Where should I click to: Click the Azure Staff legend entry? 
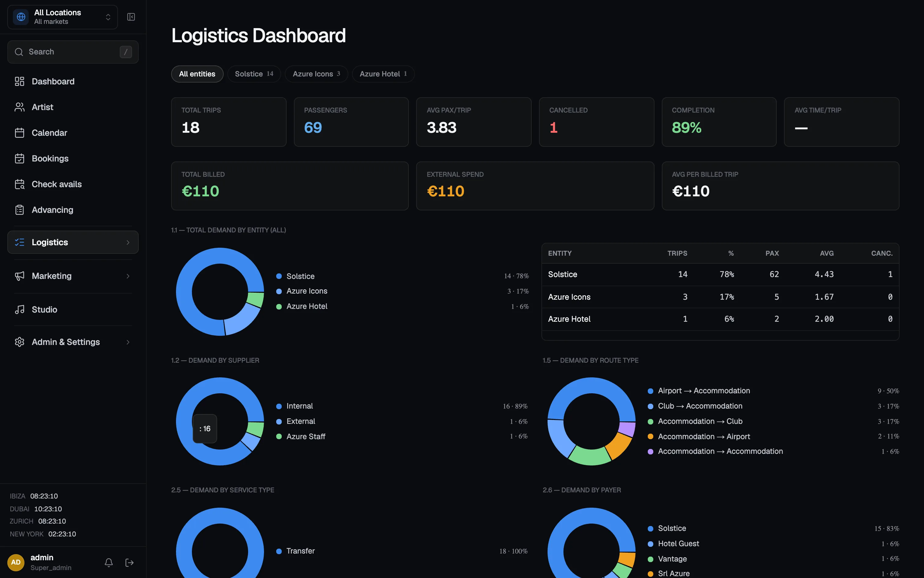pyautogui.click(x=402, y=437)
